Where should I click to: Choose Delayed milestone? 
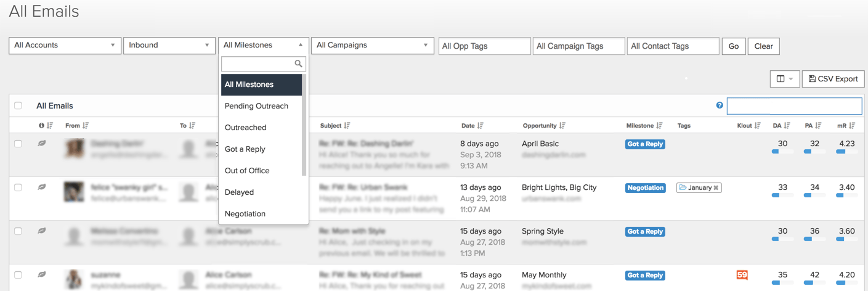click(261, 192)
